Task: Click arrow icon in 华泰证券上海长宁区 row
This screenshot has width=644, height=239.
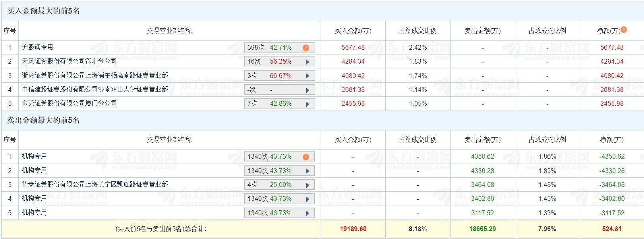Action: tap(307, 185)
